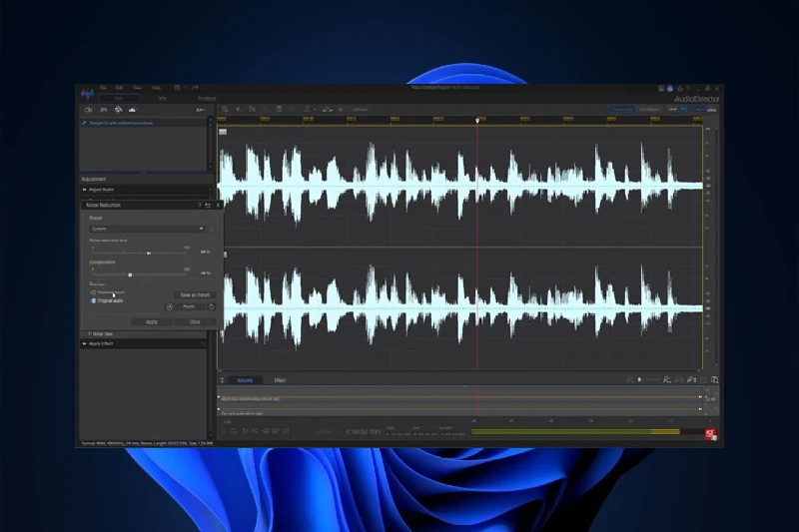The height and width of the screenshot is (532, 799).
Task: Click the AudioDirector logo in top-left corner
Action: 87,93
